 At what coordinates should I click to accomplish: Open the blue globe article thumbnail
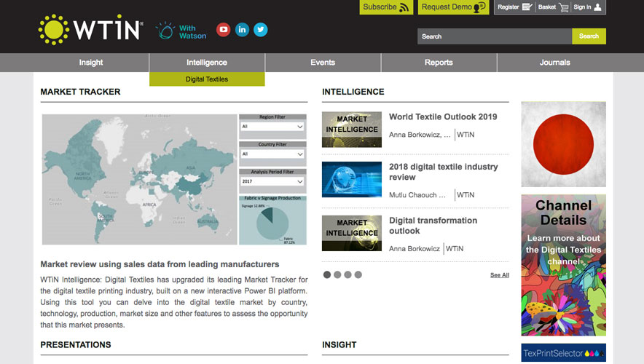[x=352, y=179]
